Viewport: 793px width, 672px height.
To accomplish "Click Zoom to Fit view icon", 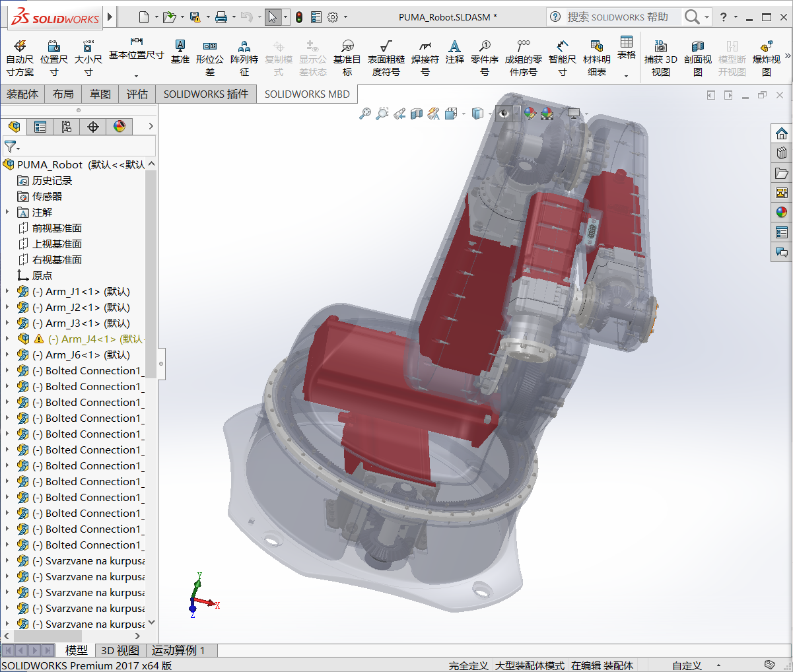I will [364, 114].
